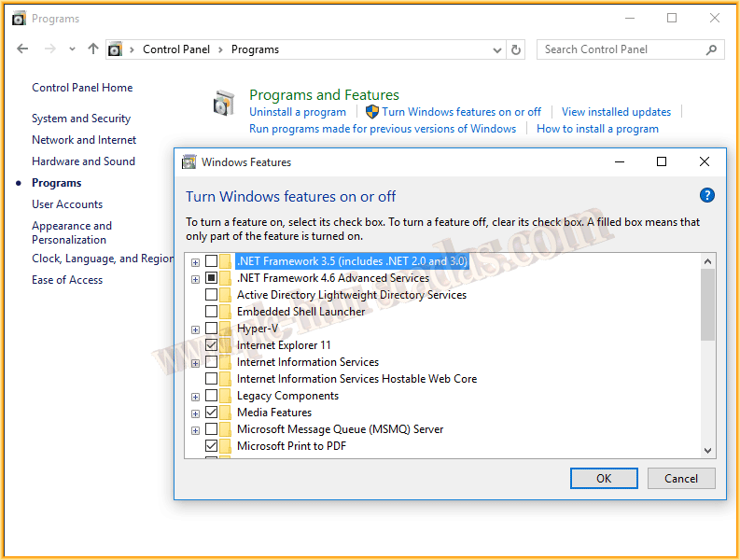The width and height of the screenshot is (740, 560).
Task: Open the address bar history dropdown
Action: point(496,49)
